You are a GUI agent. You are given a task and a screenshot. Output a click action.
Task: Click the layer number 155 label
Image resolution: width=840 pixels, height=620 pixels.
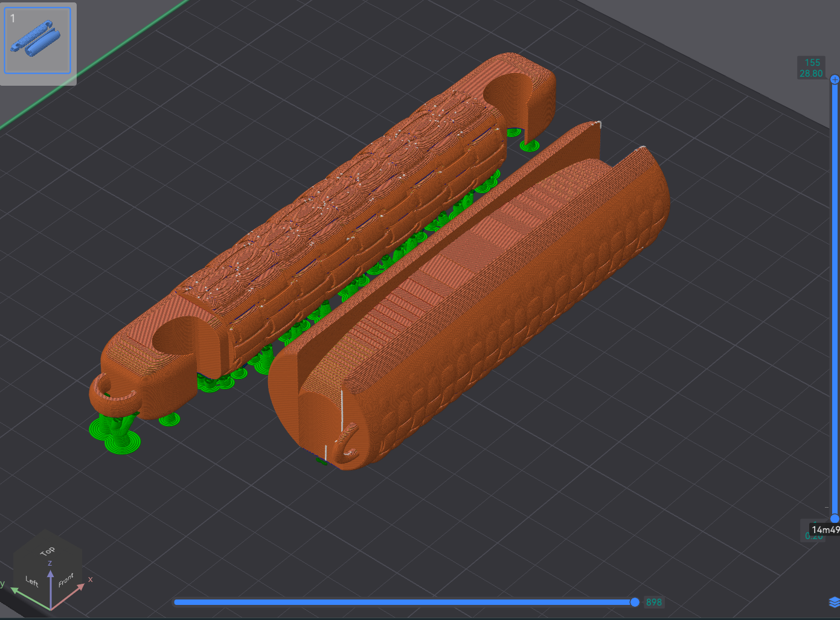coord(812,62)
